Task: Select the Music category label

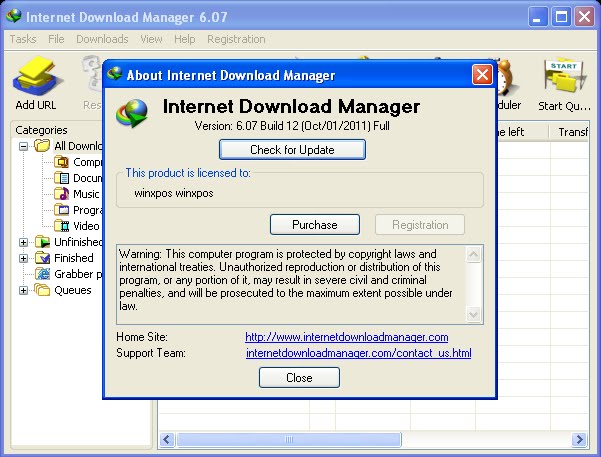Action: point(86,194)
